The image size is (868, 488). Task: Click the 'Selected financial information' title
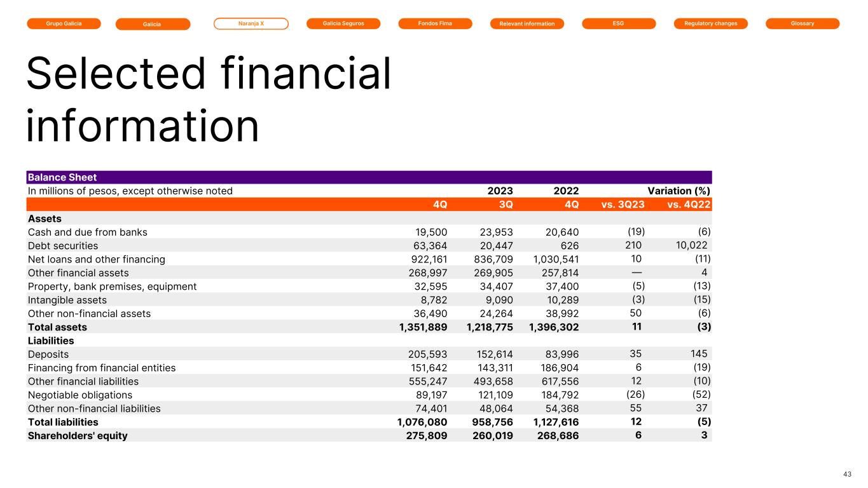[208, 100]
